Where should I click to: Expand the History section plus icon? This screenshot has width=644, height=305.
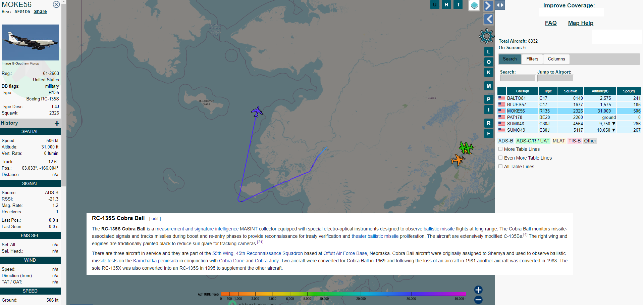57,123
